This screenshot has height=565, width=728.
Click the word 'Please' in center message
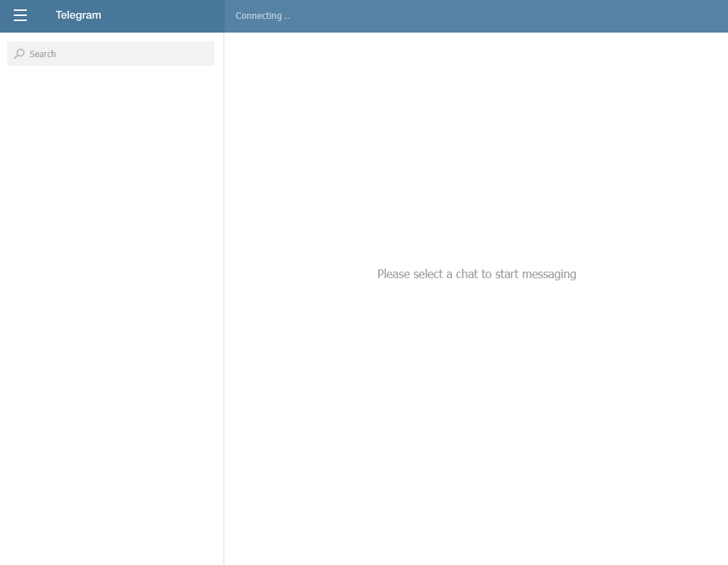393,274
